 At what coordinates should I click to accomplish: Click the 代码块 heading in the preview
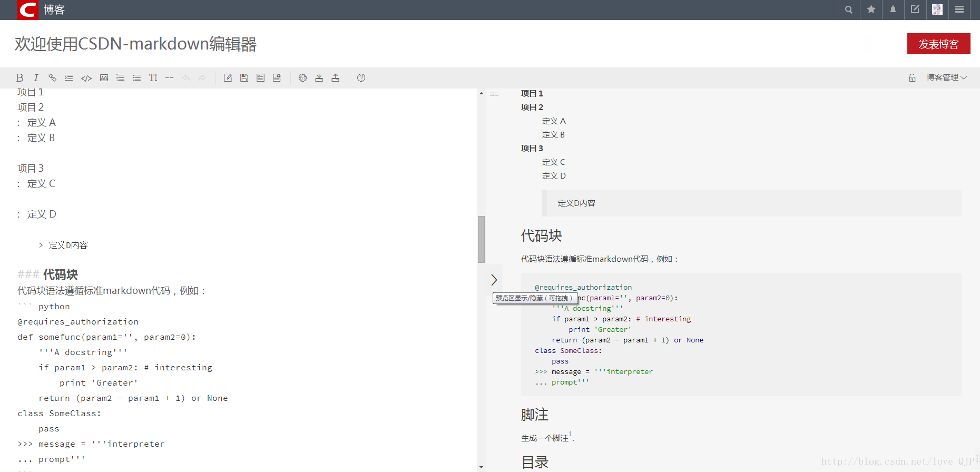(542, 235)
